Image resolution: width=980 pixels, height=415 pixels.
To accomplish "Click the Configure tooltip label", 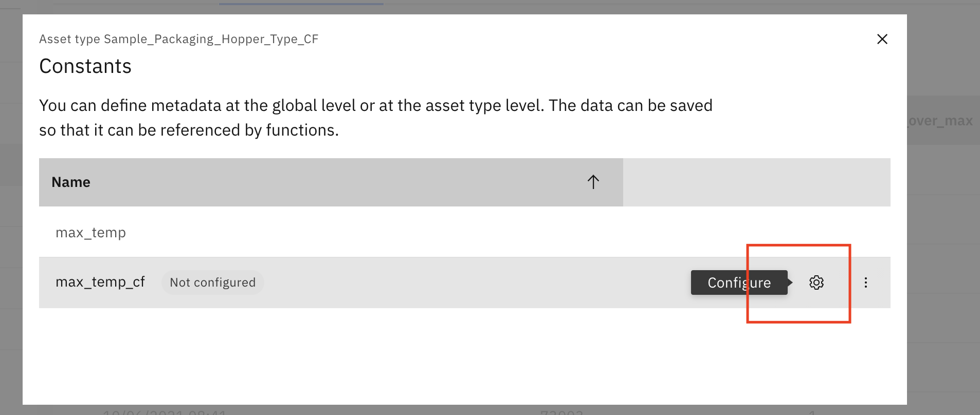I will (739, 282).
